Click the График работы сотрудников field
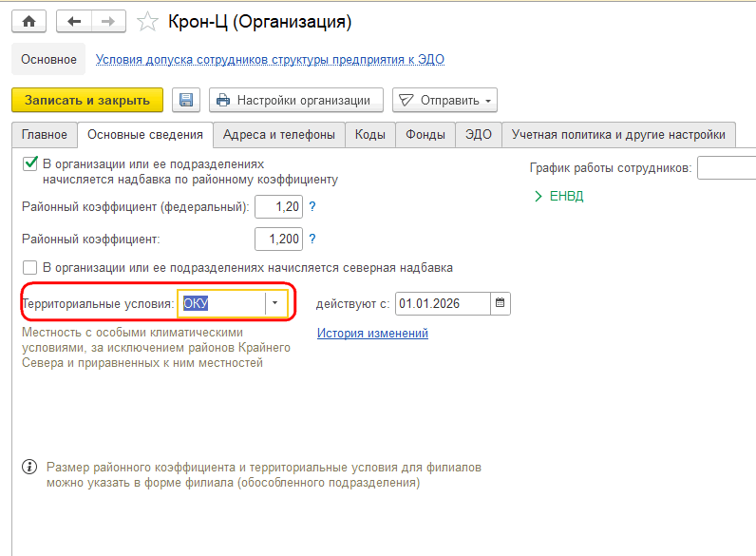The image size is (756, 556). (x=727, y=168)
